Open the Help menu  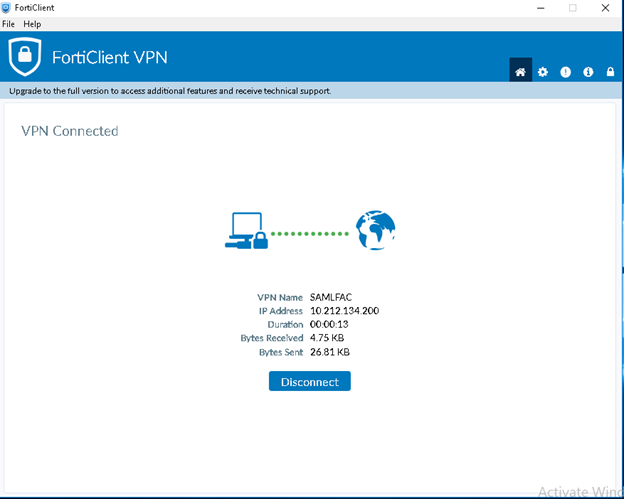tap(32, 24)
